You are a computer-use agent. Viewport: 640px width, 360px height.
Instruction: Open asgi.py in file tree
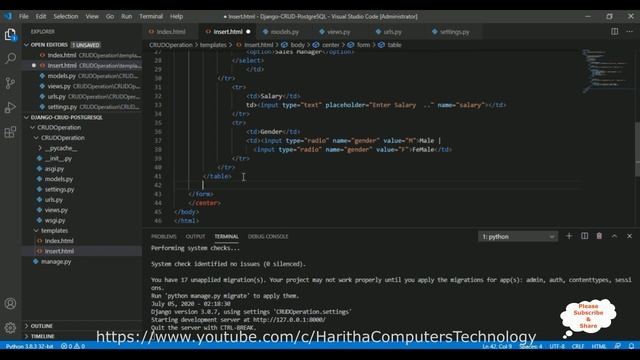pyautogui.click(x=54, y=169)
